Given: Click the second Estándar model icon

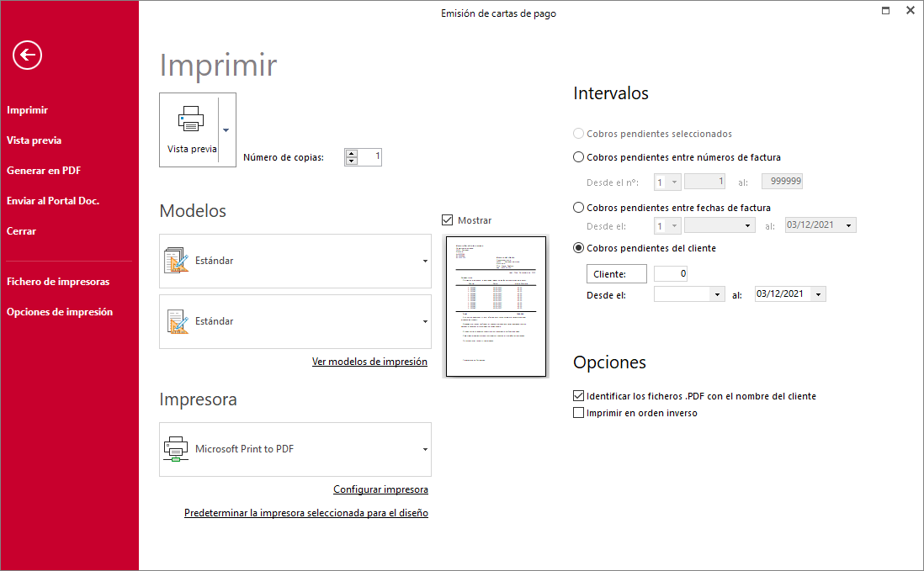Looking at the screenshot, I should (176, 321).
